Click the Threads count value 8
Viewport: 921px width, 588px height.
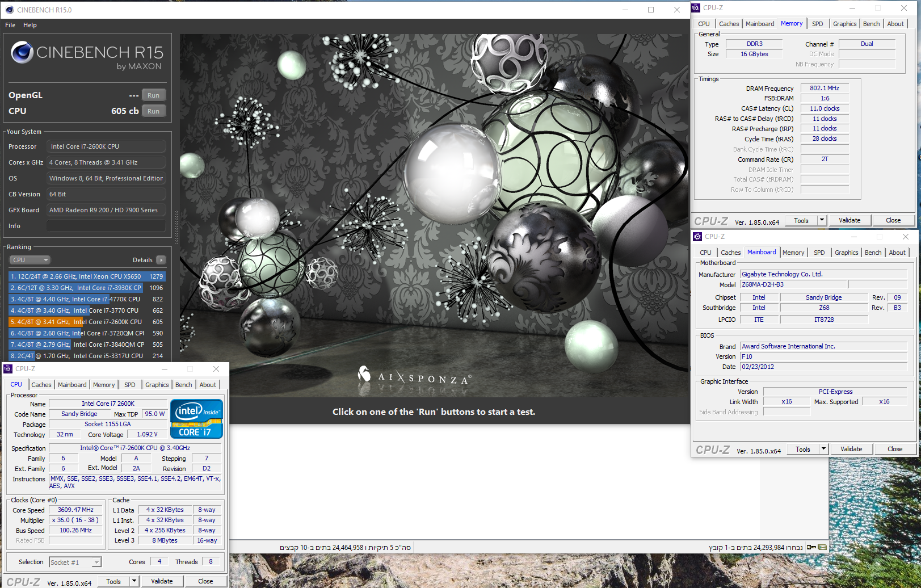pos(211,561)
